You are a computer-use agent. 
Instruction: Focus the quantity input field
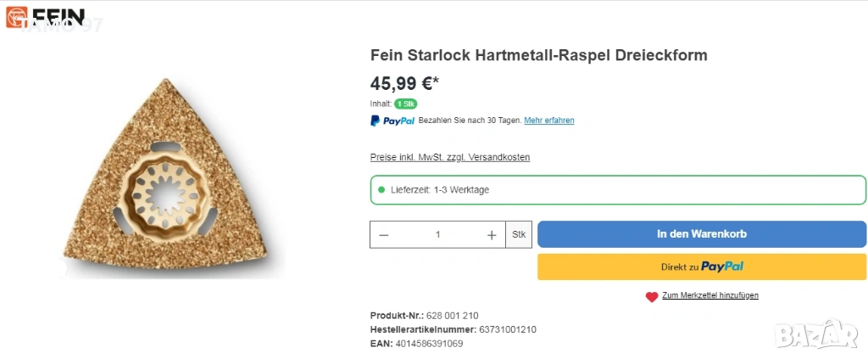point(438,235)
